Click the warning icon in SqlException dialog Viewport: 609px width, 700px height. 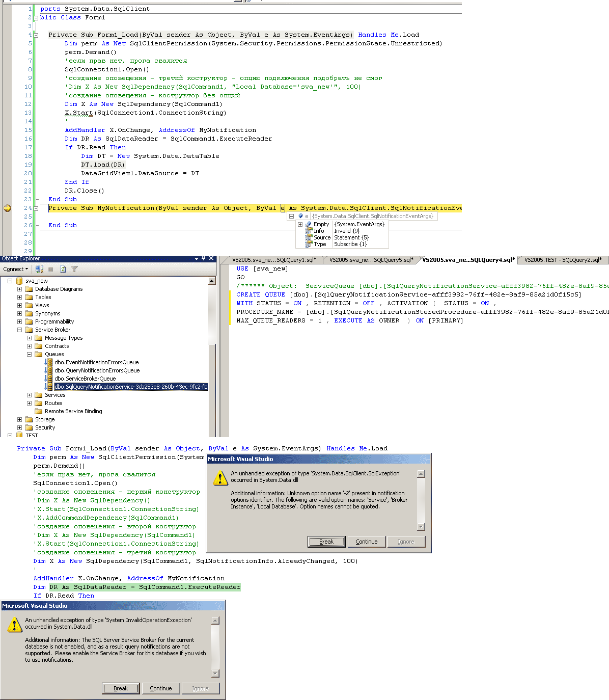coord(220,478)
